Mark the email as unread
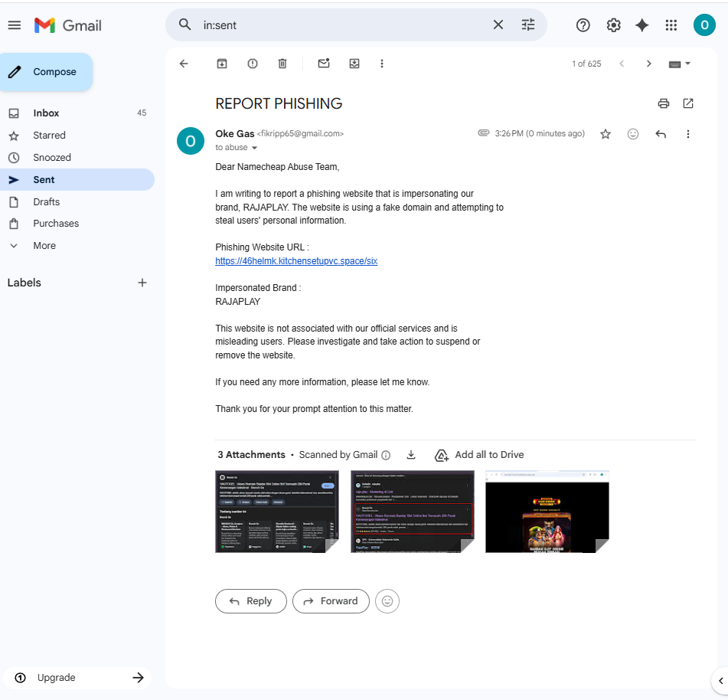This screenshot has height=700, width=728. click(x=324, y=64)
